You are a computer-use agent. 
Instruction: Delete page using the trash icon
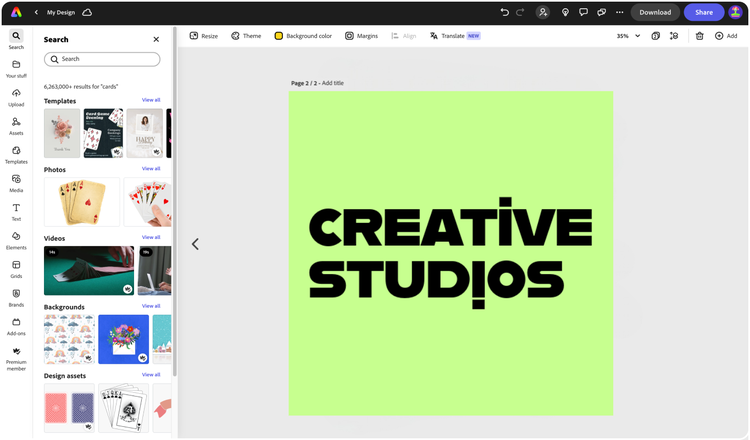pos(700,36)
